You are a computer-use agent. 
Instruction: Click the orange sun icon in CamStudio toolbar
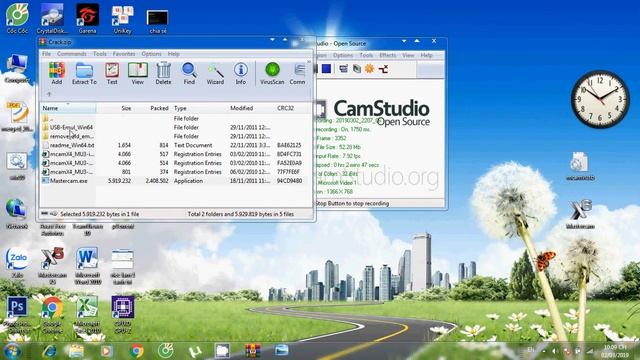coord(369,69)
